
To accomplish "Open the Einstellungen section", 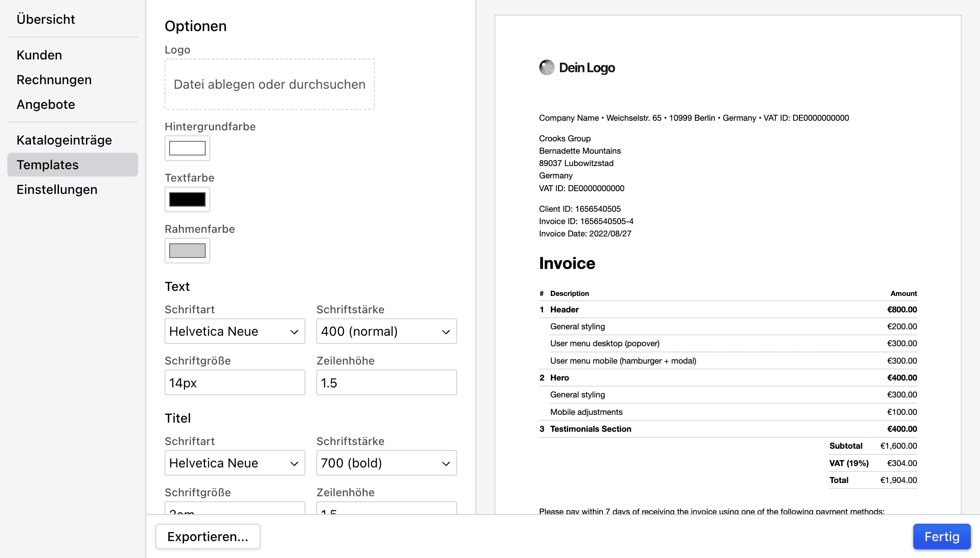I will pyautogui.click(x=57, y=189).
